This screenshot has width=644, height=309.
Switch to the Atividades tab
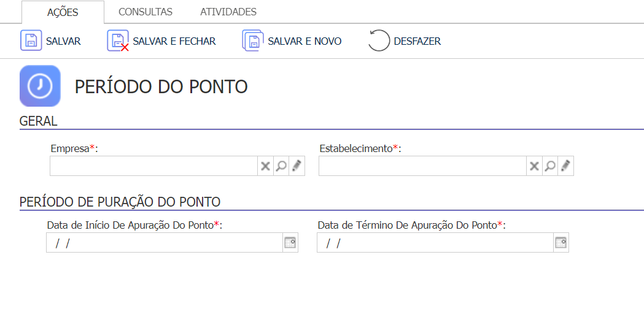[x=228, y=12]
